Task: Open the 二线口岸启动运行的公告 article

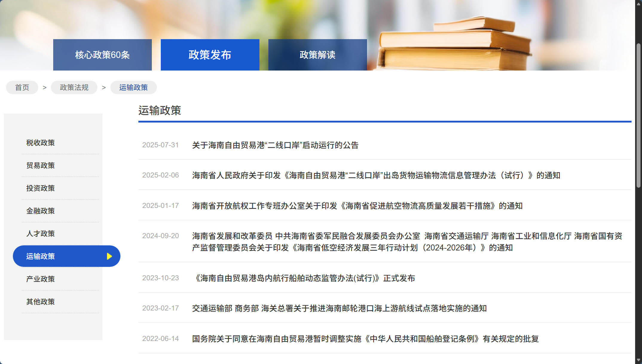Action: (275, 145)
